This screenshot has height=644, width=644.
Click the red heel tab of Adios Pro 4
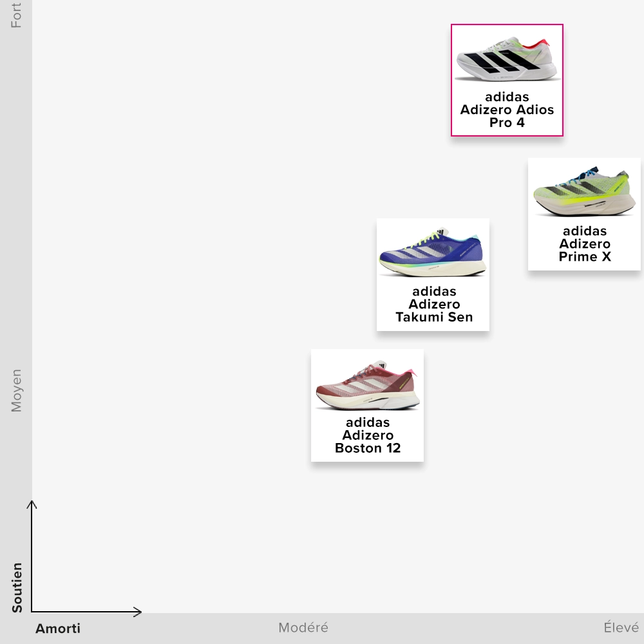(x=540, y=43)
